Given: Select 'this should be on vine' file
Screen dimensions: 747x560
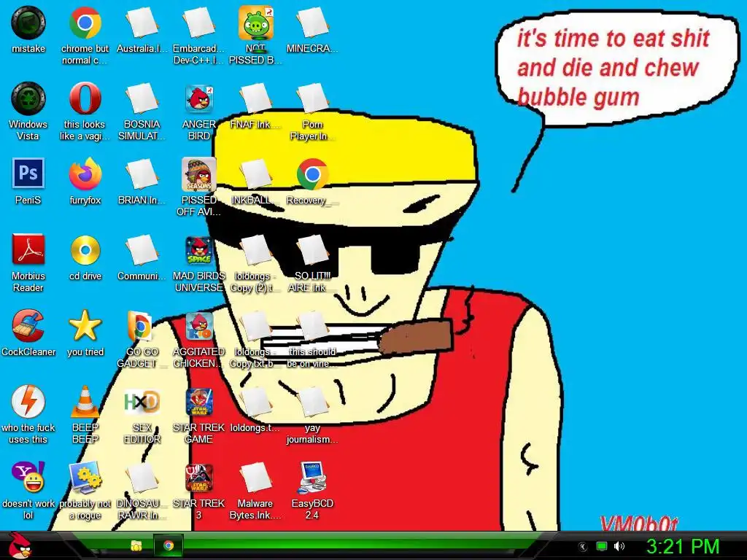Looking at the screenshot, I should [312, 326].
